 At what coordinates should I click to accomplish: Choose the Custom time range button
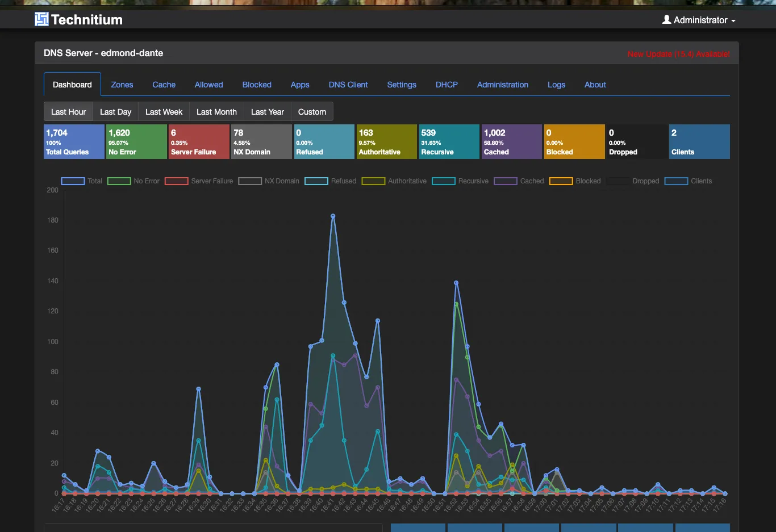pyautogui.click(x=312, y=112)
